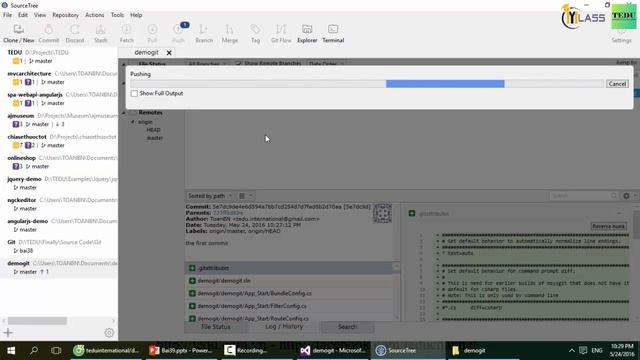Open Terminal from the toolbar
This screenshot has height=360, width=640.
coord(333,33)
